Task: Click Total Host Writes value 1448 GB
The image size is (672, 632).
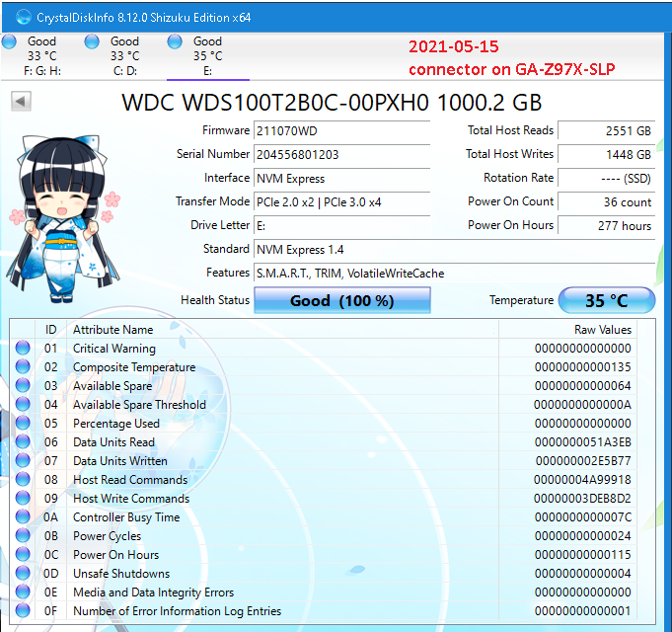Action: coord(607,154)
